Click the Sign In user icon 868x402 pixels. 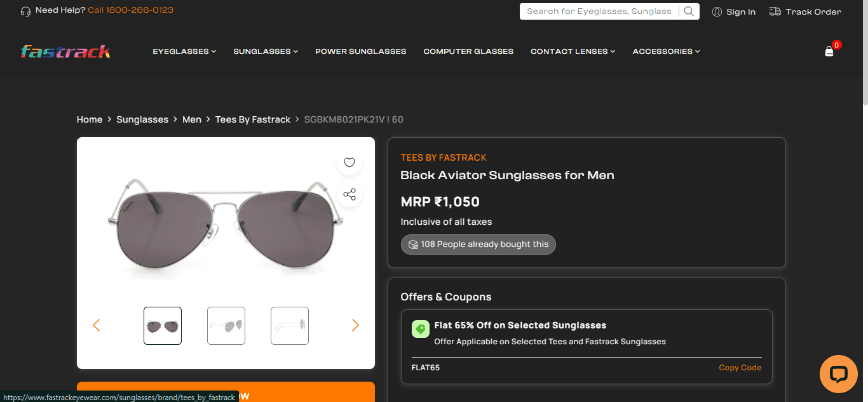[717, 11]
